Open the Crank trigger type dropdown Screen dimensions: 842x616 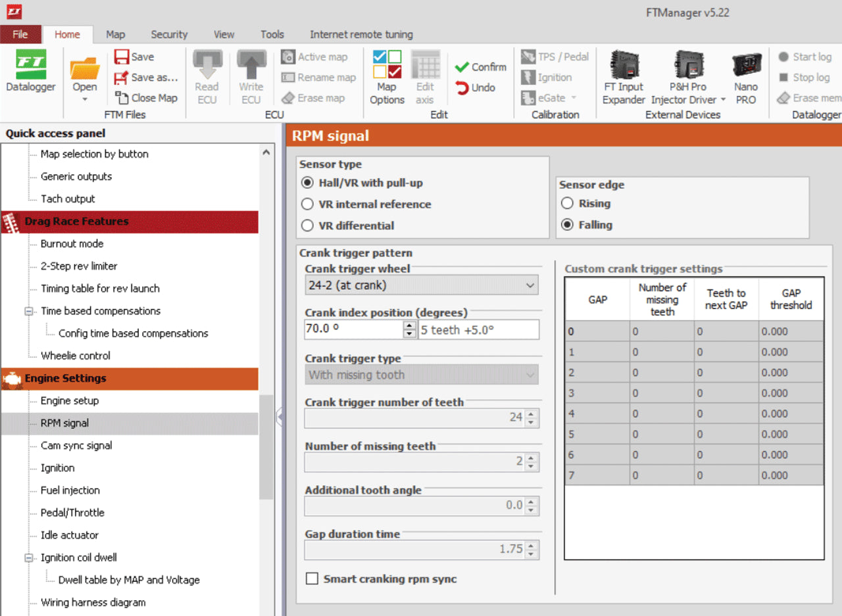pyautogui.click(x=421, y=375)
